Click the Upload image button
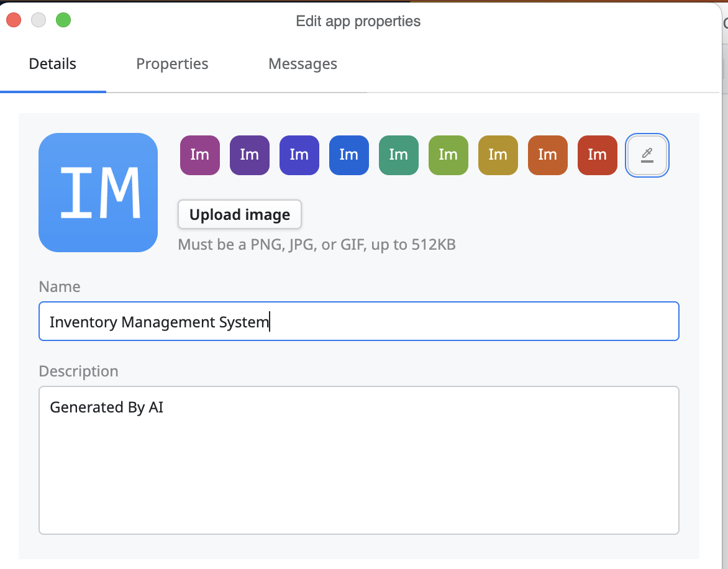 coord(240,214)
